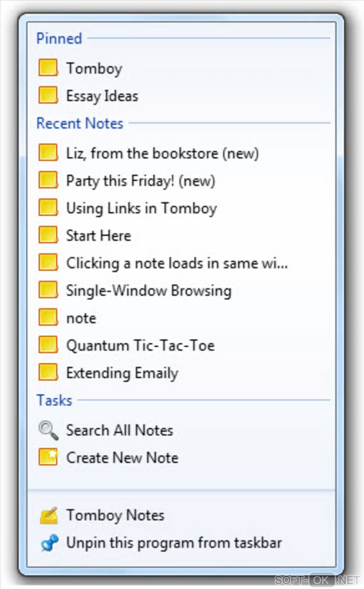Choose Search All Notes task

120,430
